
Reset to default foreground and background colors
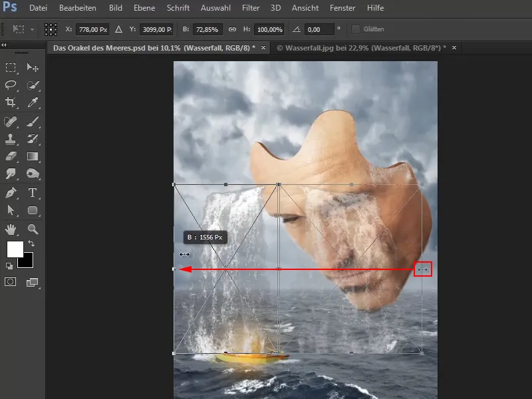pos(9,266)
